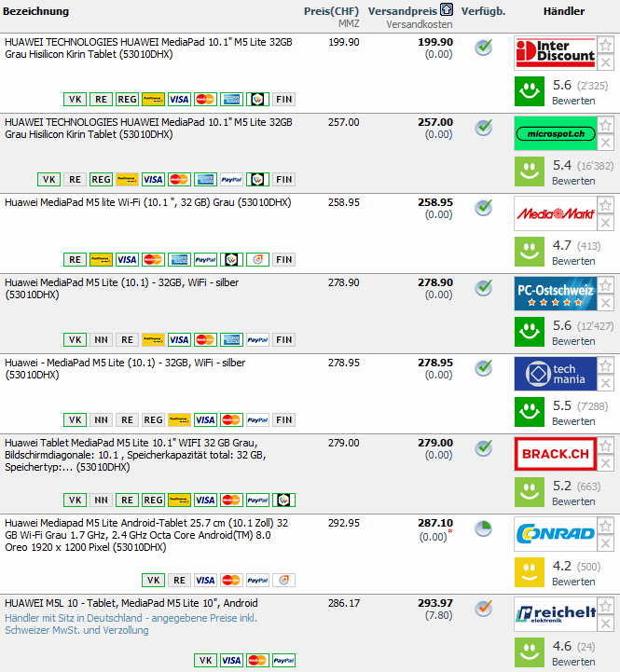Sort the list by Preis(CHF) column
The width and height of the screenshot is (620, 672).
pos(331,11)
